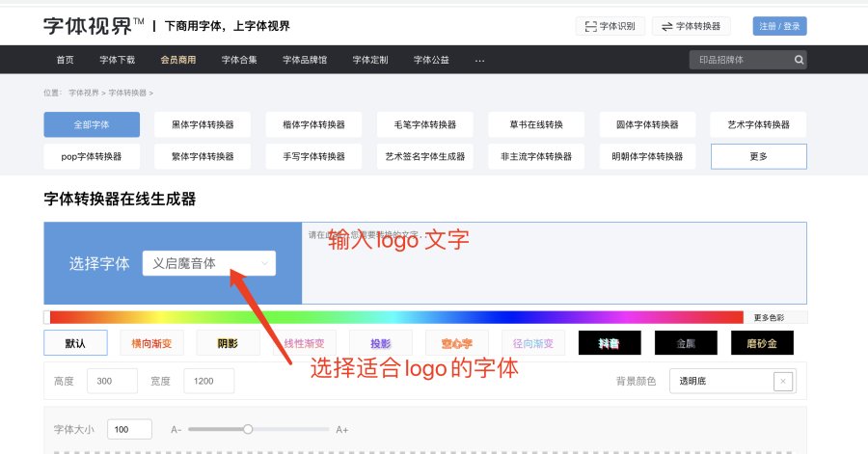
Task: Open the ··· more navigation menu
Action: (480, 60)
